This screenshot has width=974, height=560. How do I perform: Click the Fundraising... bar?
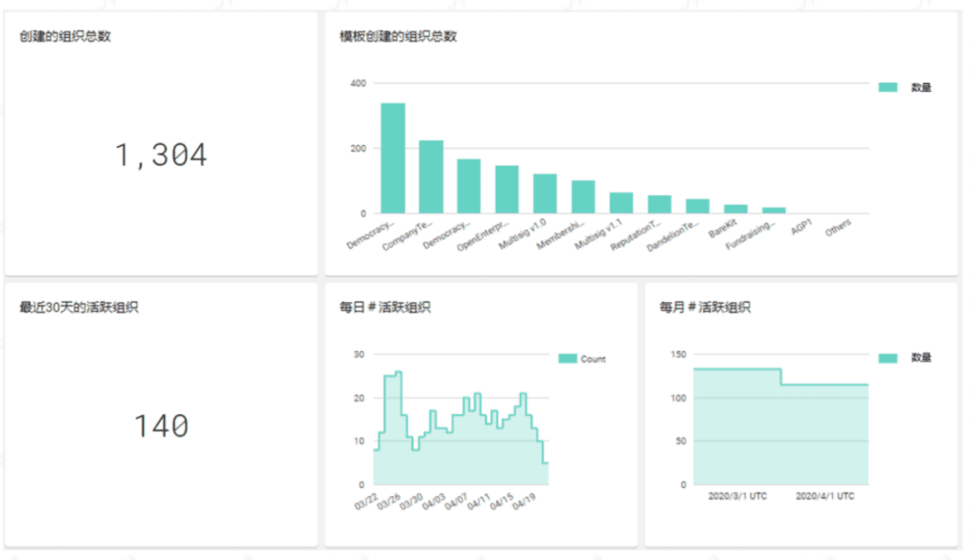[x=774, y=210]
